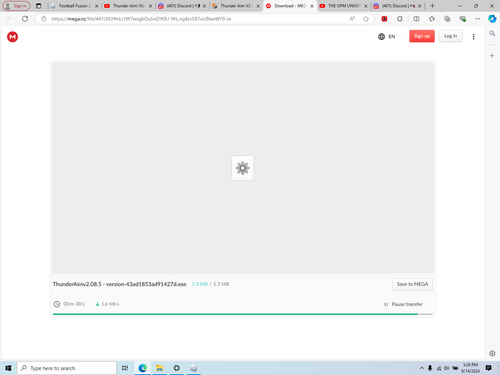
Task: Close the Football Fusion tab
Action: tap(97, 6)
